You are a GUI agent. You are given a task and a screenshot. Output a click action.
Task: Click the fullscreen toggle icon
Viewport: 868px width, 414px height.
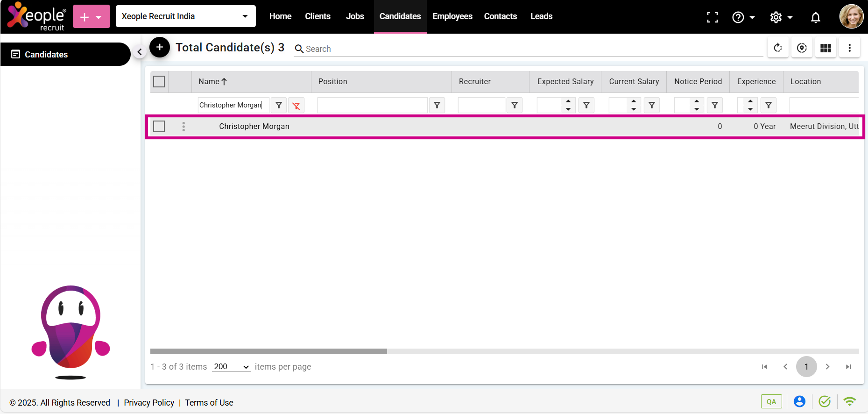click(712, 17)
